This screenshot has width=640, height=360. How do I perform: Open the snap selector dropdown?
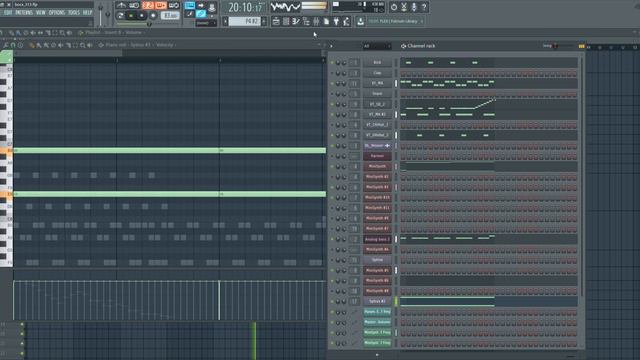206,23
